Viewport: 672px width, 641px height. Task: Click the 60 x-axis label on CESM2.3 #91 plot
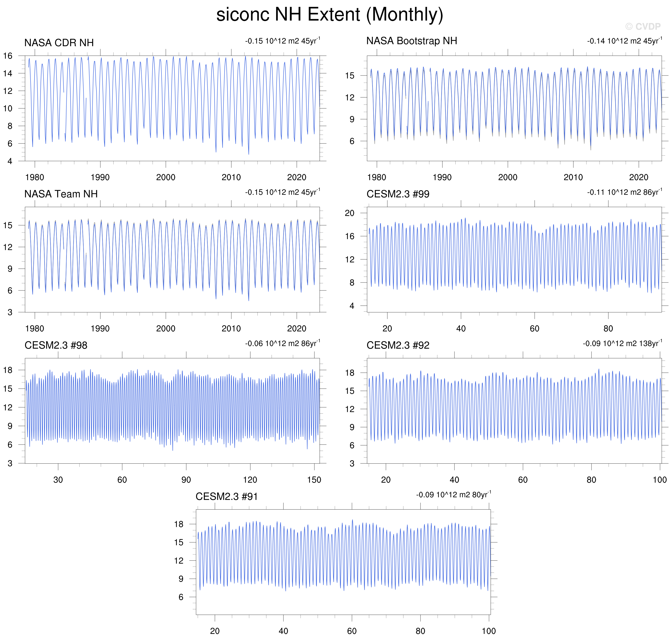(x=352, y=631)
